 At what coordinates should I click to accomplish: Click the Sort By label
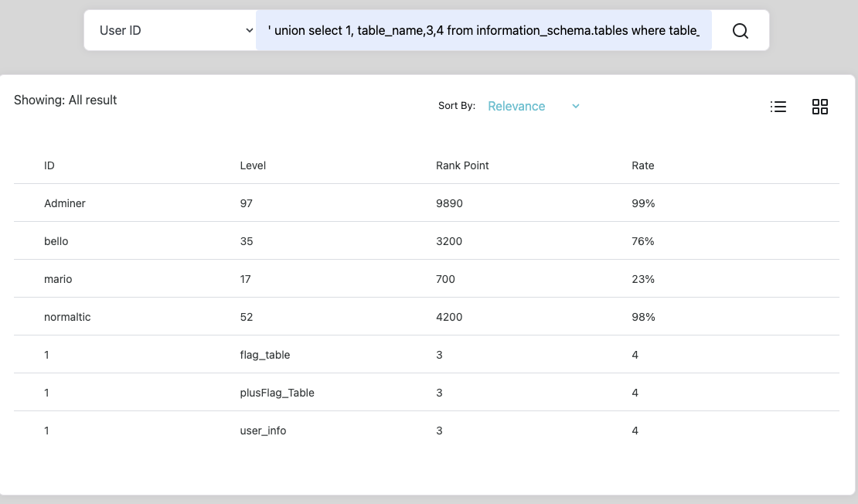click(456, 106)
